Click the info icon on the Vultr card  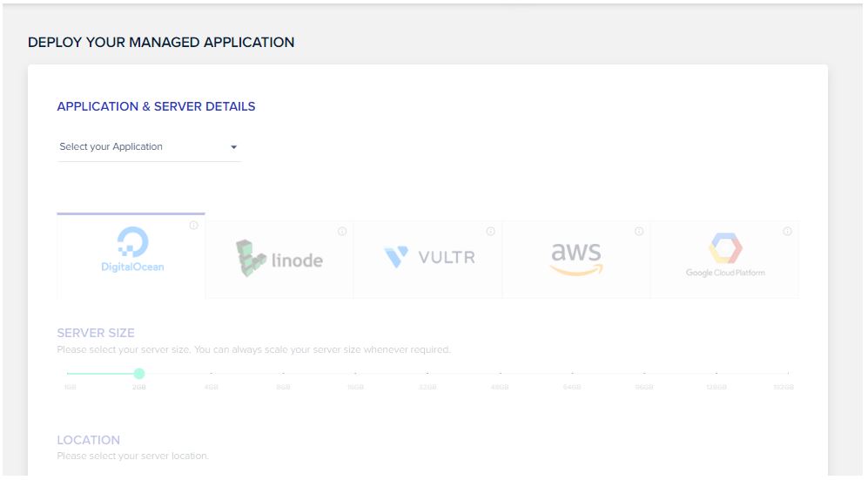(490, 232)
